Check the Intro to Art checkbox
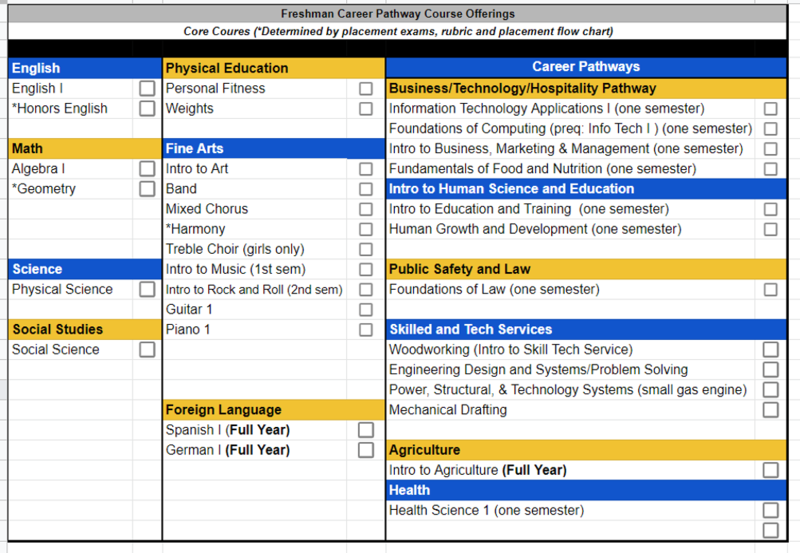Image resolution: width=800 pixels, height=553 pixels. (x=366, y=169)
